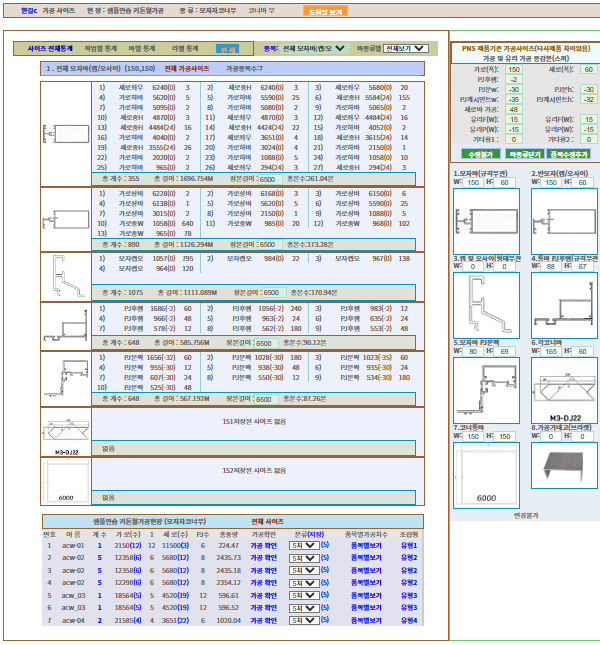Click the PJ캐시먼트h field showing -32

point(588,100)
